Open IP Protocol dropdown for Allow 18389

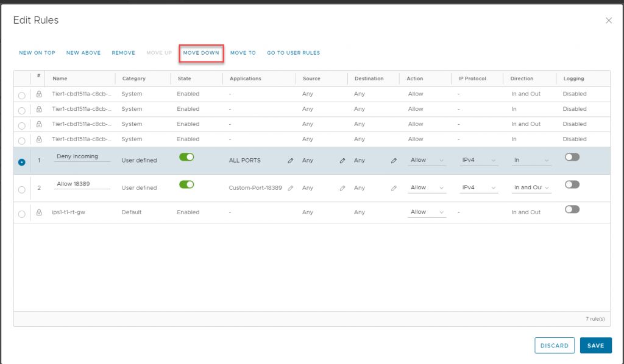click(x=478, y=188)
